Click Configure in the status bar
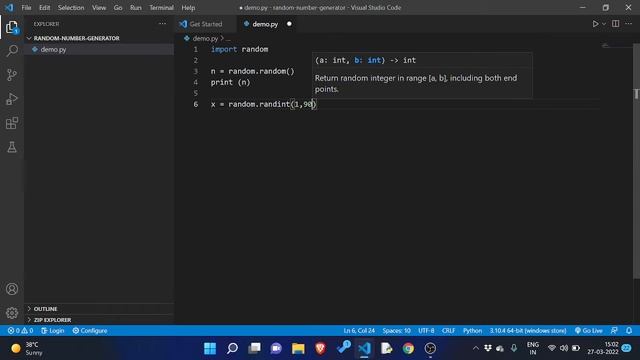The image size is (640, 360). pos(90,331)
